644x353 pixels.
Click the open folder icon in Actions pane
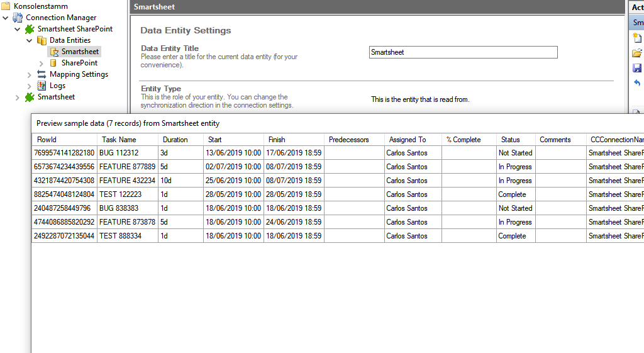637,53
